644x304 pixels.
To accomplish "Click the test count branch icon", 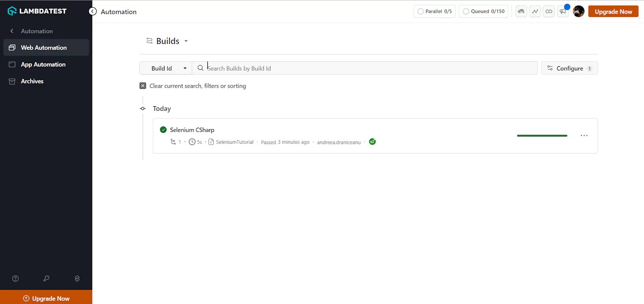I will 173,142.
